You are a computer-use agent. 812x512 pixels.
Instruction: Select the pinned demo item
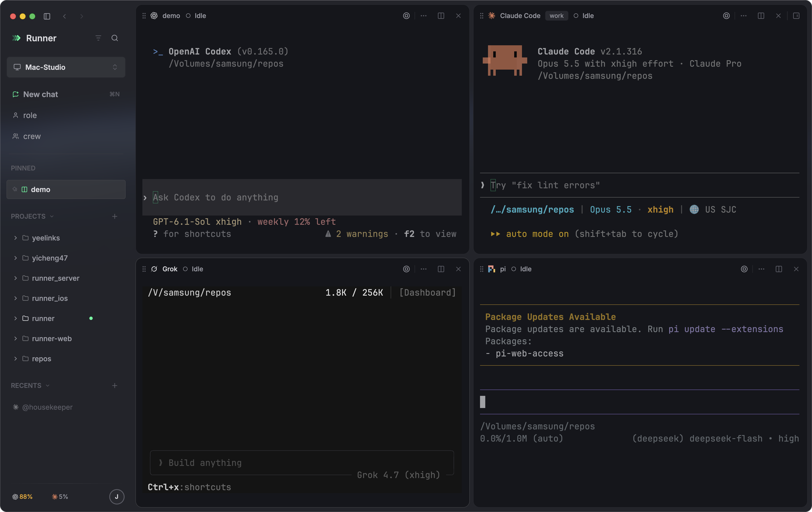[x=66, y=189]
